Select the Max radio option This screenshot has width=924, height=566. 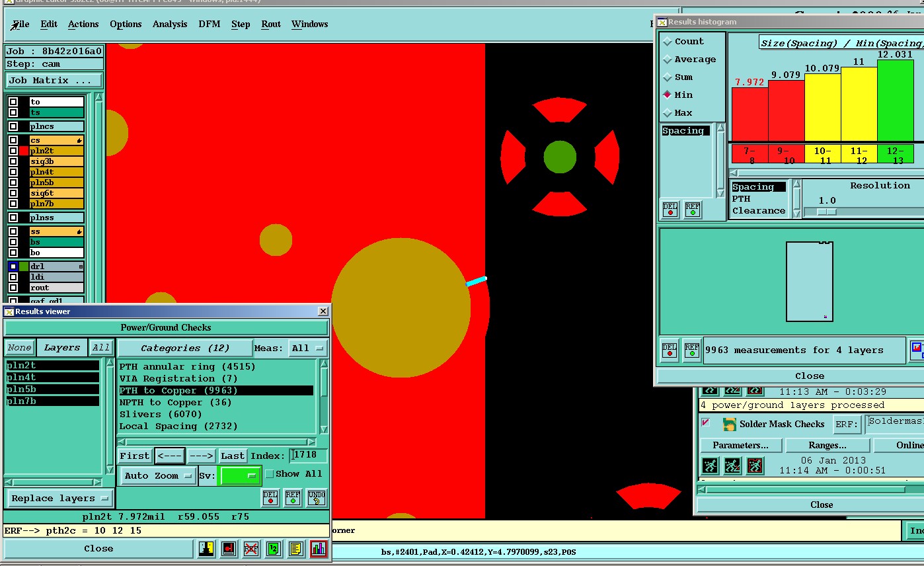click(668, 112)
